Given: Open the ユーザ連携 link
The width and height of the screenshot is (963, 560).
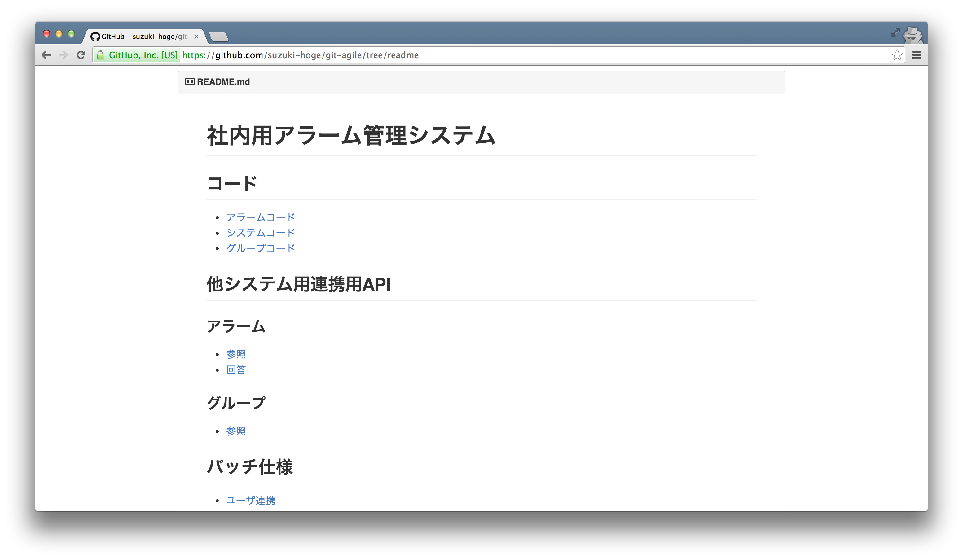Looking at the screenshot, I should pyautogui.click(x=251, y=501).
